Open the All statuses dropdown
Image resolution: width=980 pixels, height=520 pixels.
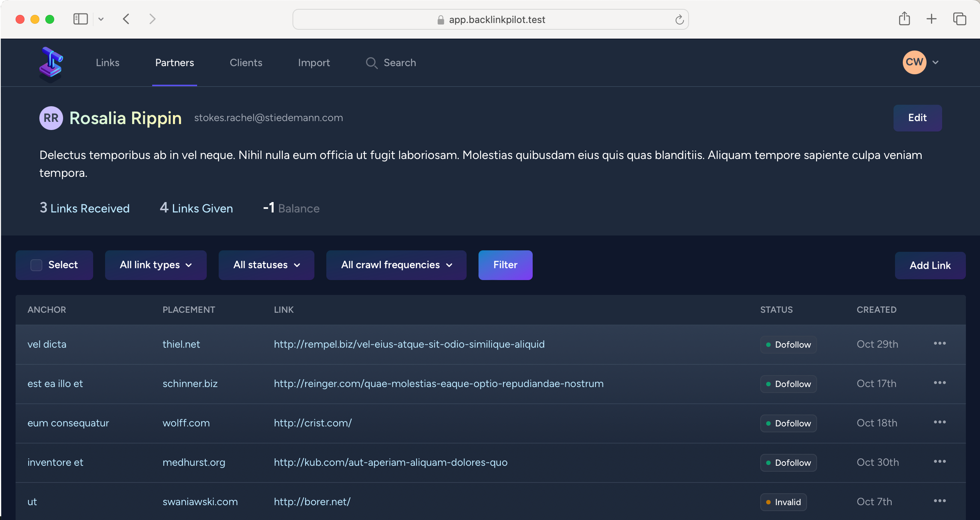click(x=266, y=265)
